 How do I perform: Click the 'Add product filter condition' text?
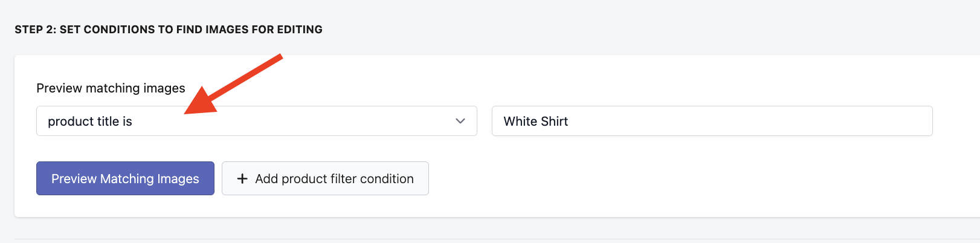click(x=334, y=179)
